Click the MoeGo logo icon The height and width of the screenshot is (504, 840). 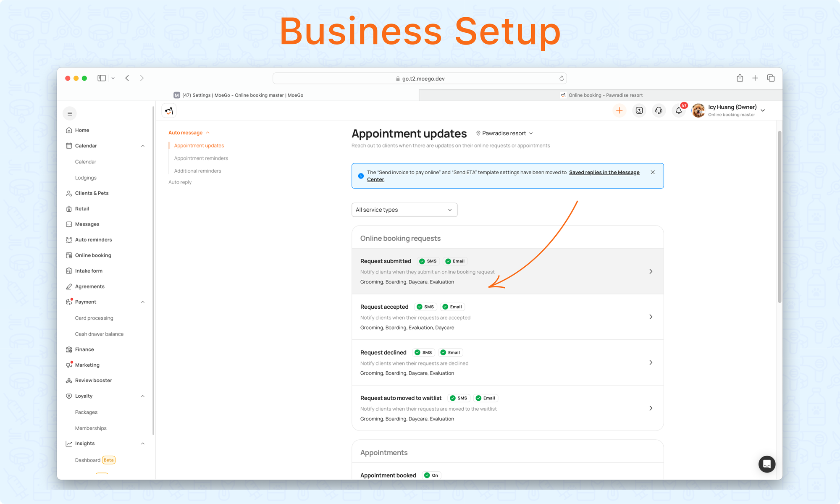tap(169, 111)
